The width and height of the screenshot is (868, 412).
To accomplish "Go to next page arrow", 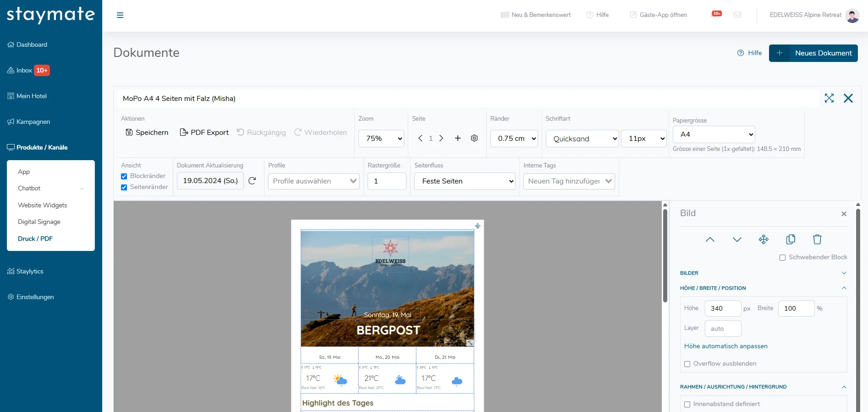I will tap(441, 138).
